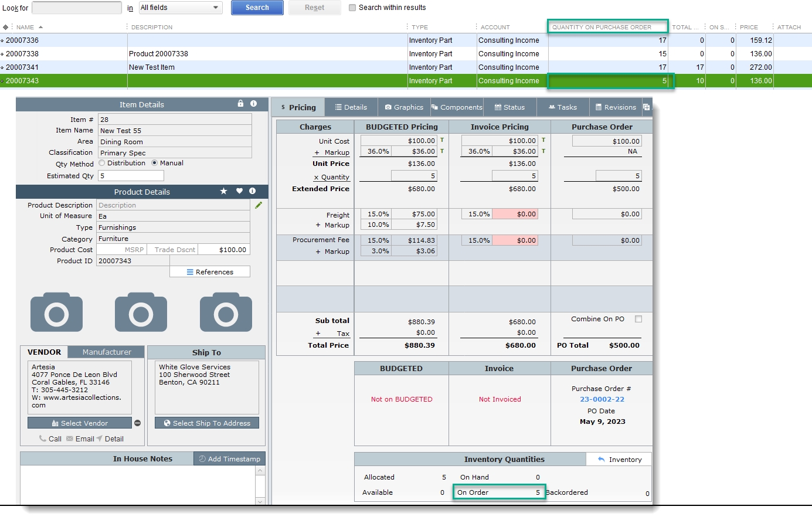Click the middle camera image placeholder

point(141,312)
